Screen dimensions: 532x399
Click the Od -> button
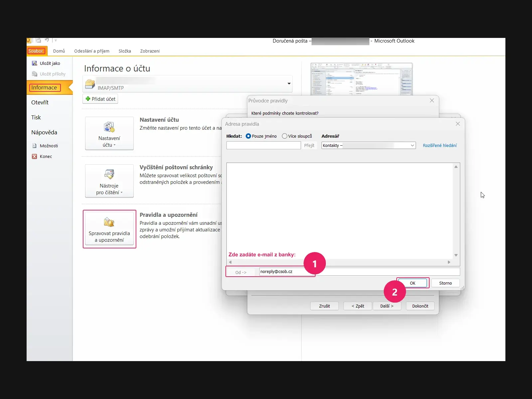(x=241, y=272)
